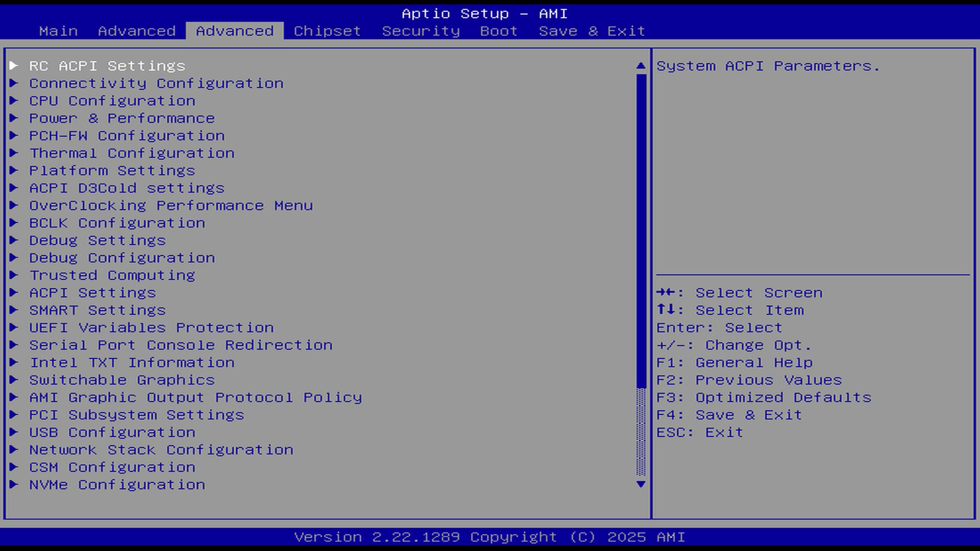
Task: Click the scrollbar up arrow icon
Action: click(641, 66)
